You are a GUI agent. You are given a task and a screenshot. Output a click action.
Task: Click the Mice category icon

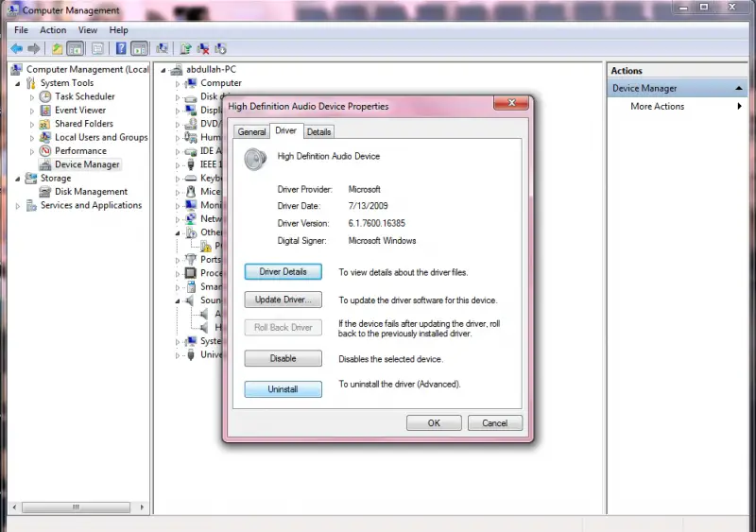coord(191,192)
